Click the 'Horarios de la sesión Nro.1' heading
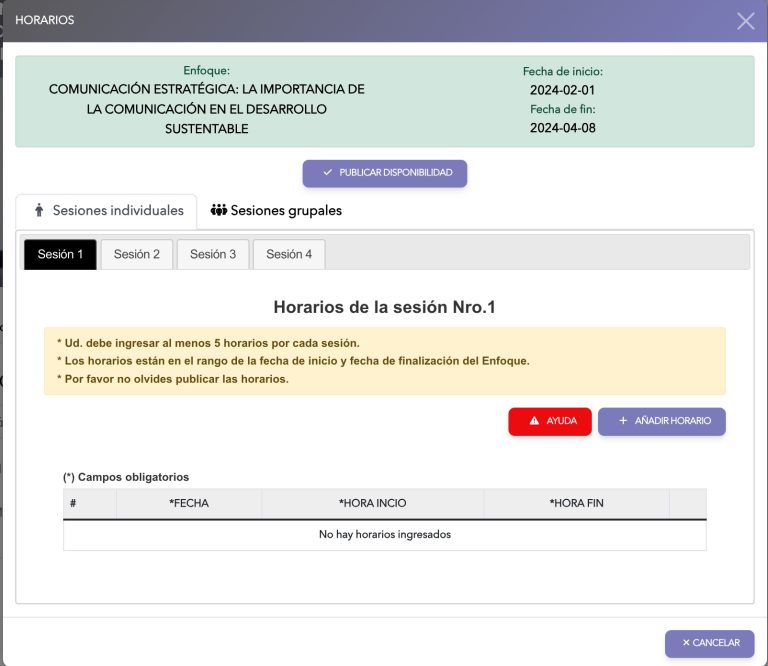 point(384,308)
